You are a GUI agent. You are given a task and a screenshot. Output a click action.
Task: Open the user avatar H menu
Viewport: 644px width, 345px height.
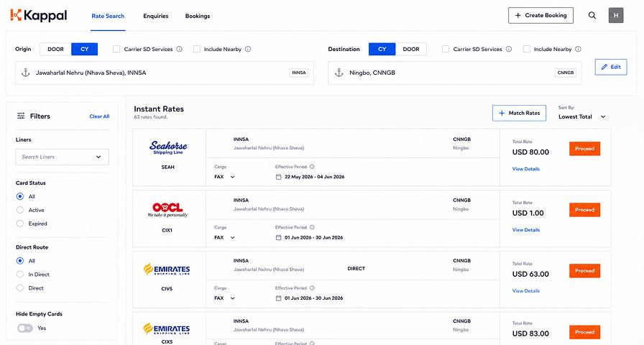[616, 15]
